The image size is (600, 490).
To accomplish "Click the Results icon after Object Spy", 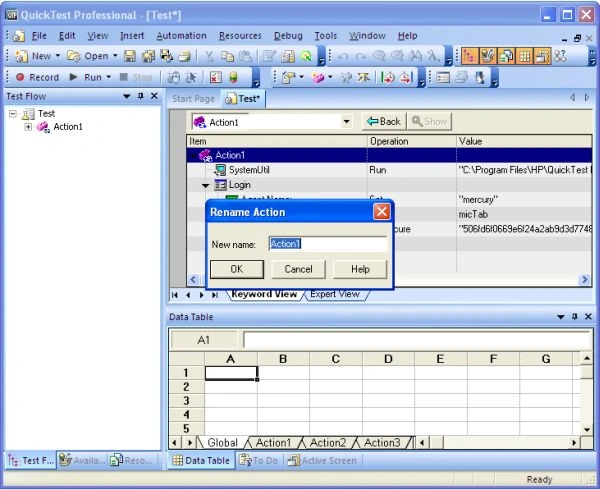I will click(x=215, y=78).
